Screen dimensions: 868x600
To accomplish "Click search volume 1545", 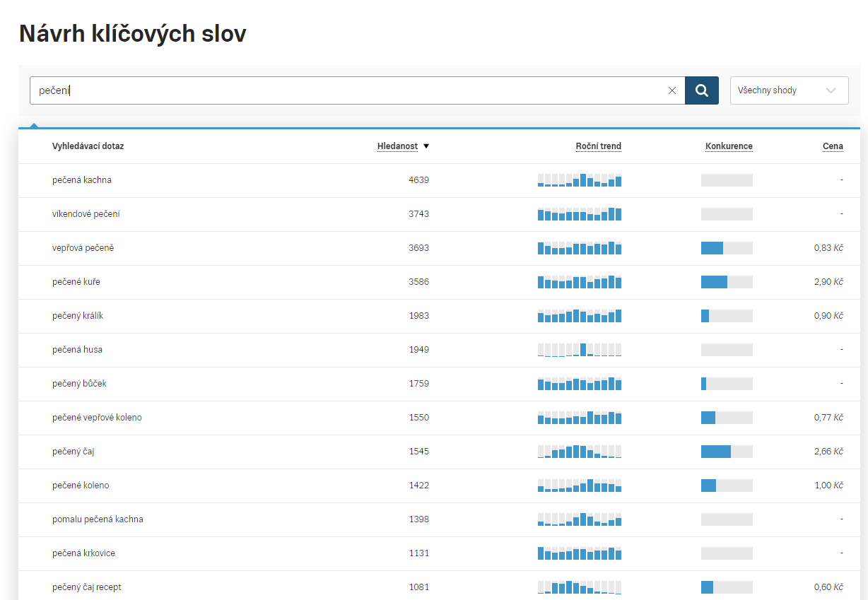I will tap(418, 452).
